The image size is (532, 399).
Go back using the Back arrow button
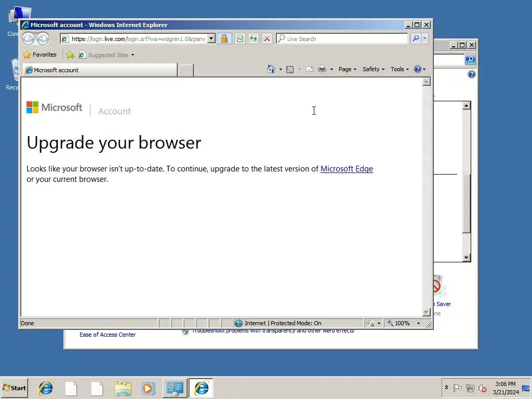(28, 38)
